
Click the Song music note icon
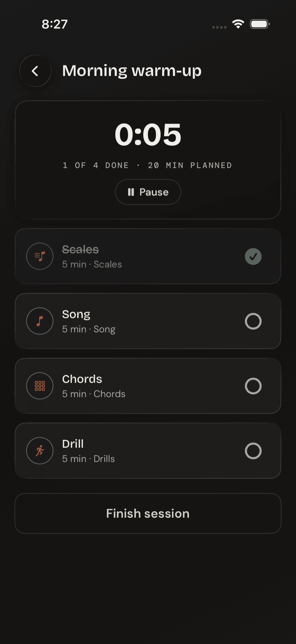pyautogui.click(x=40, y=321)
